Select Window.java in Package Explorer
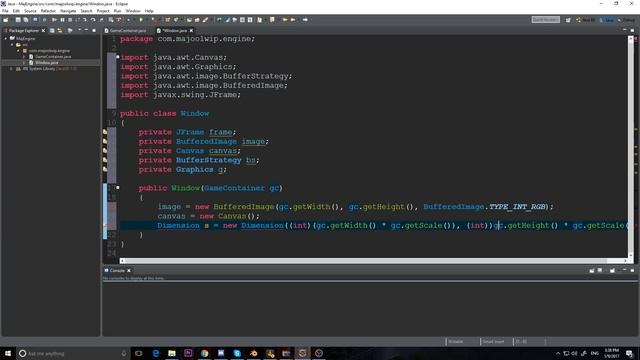This screenshot has width=640, height=360. (x=46, y=62)
